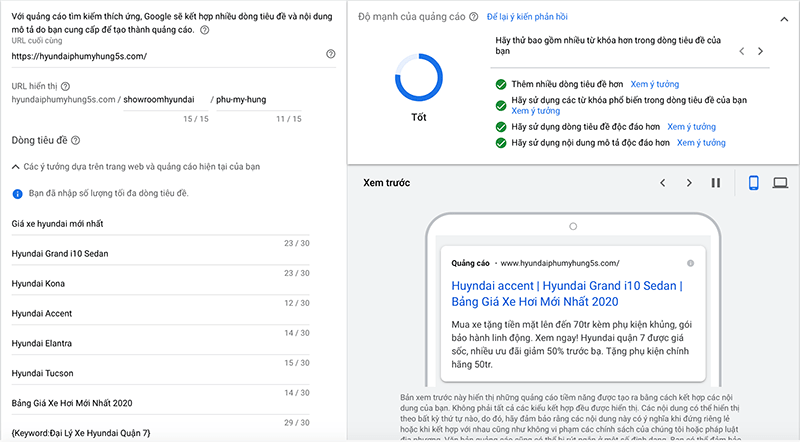
Task: Click green check beside Thêm nhiều dòng tiêu đề hơn
Action: [501, 84]
